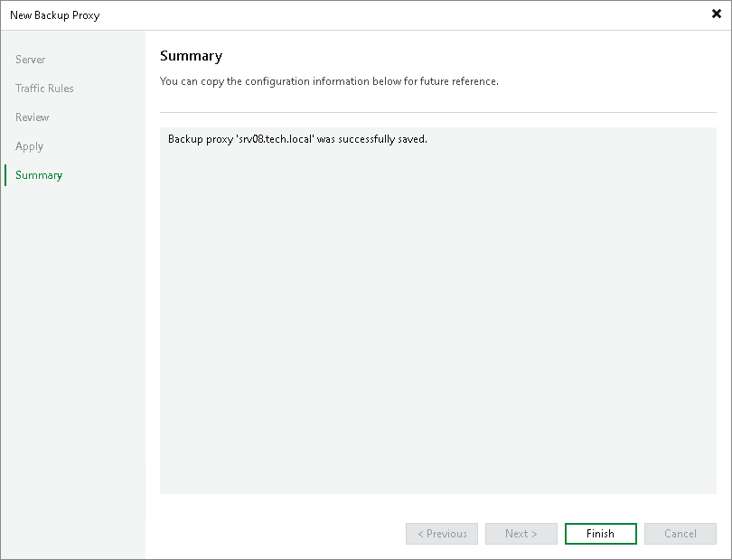Click the Previous button
This screenshot has height=560, width=732.
pos(442,534)
